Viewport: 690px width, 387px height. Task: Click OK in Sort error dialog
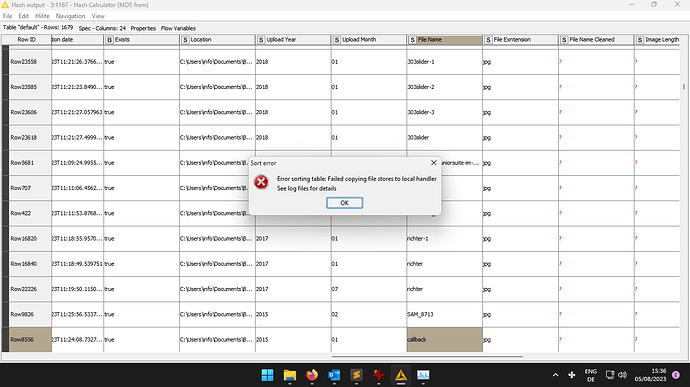coord(345,203)
